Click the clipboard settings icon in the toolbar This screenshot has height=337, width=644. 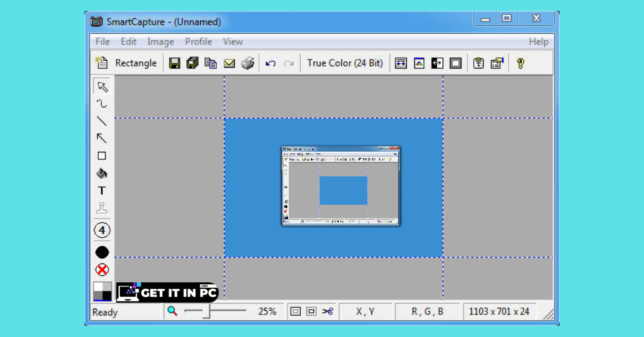tap(479, 63)
